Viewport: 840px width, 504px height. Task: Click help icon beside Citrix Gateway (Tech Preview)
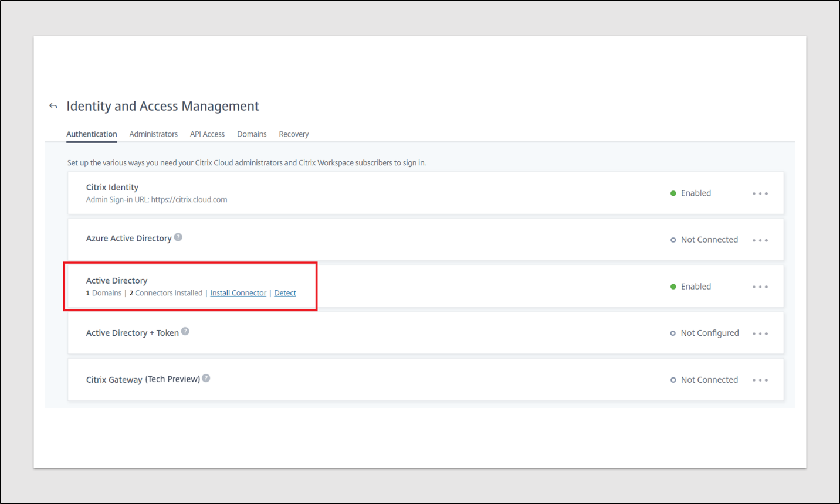point(206,379)
